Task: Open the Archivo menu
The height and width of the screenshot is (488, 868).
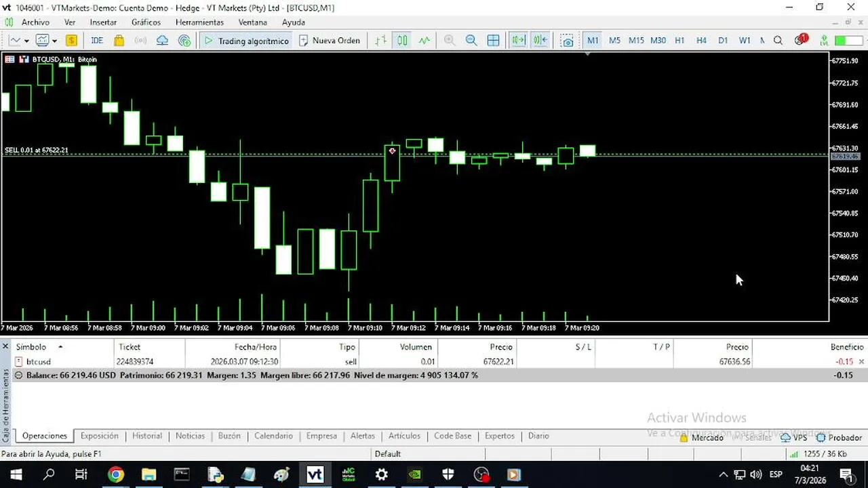Action: [x=35, y=22]
